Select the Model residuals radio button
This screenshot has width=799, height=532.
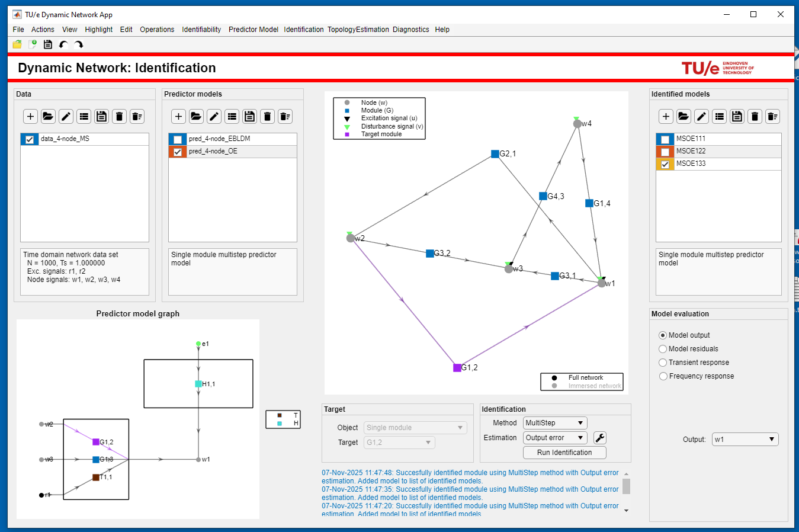(x=663, y=349)
